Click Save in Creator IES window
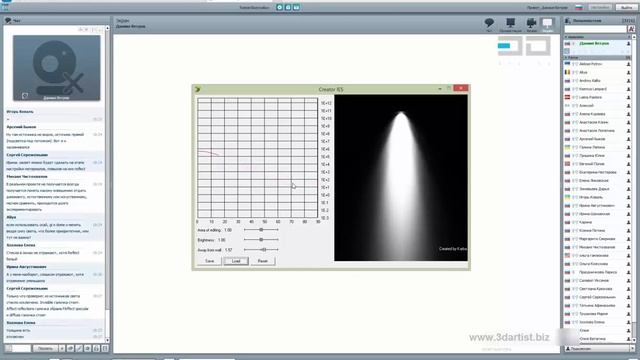The width and height of the screenshot is (640, 360). coord(209,261)
